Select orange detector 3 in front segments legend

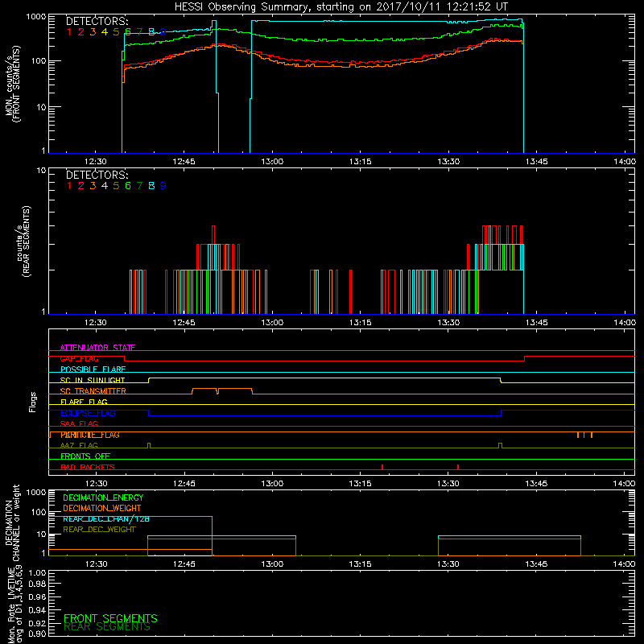[x=93, y=32]
